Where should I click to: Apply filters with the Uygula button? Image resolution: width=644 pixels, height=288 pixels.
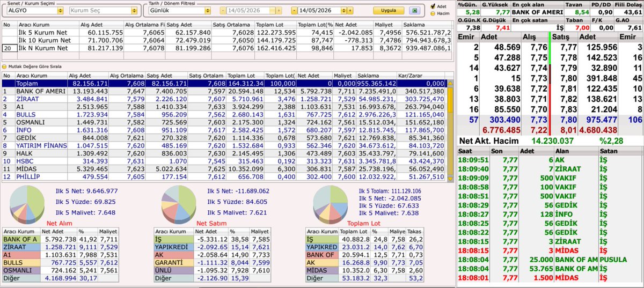(388, 11)
